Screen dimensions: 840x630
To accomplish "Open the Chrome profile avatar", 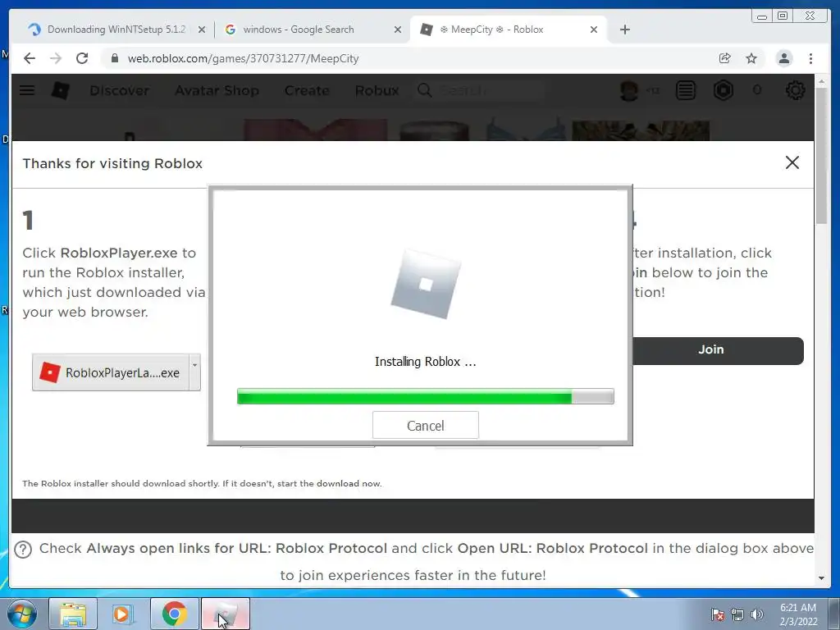I will point(783,58).
